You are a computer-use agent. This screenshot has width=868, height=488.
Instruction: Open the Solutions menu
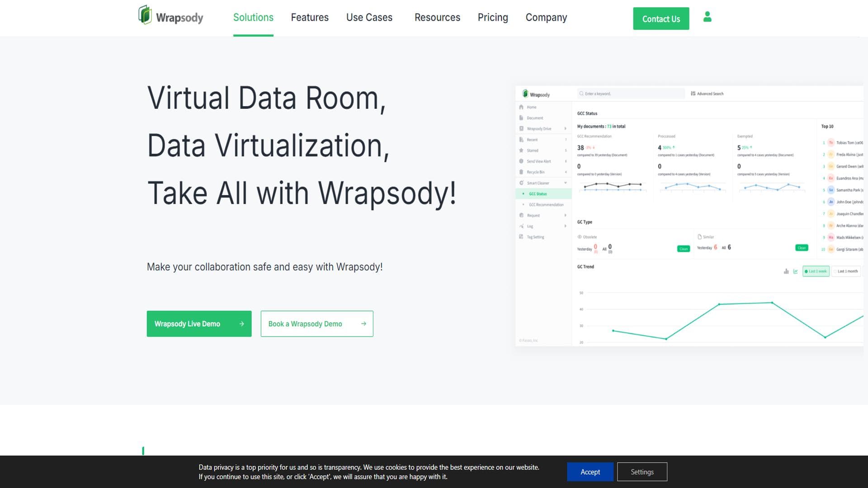[x=253, y=18]
